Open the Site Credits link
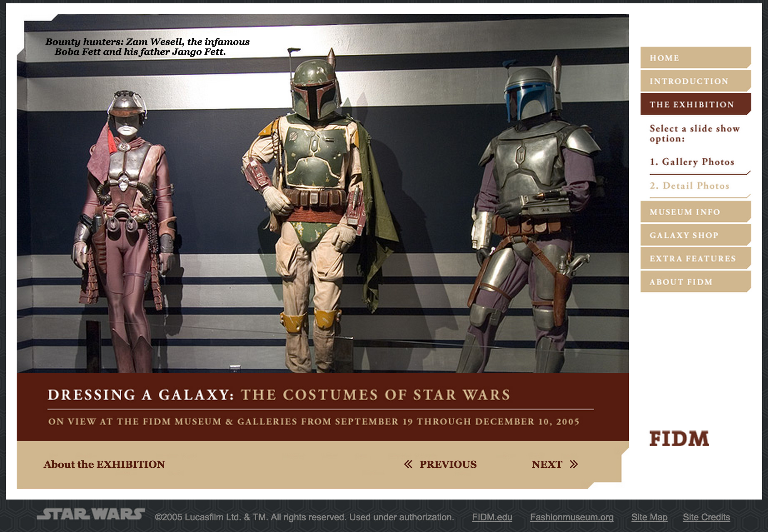The height and width of the screenshot is (532, 768). (706, 517)
